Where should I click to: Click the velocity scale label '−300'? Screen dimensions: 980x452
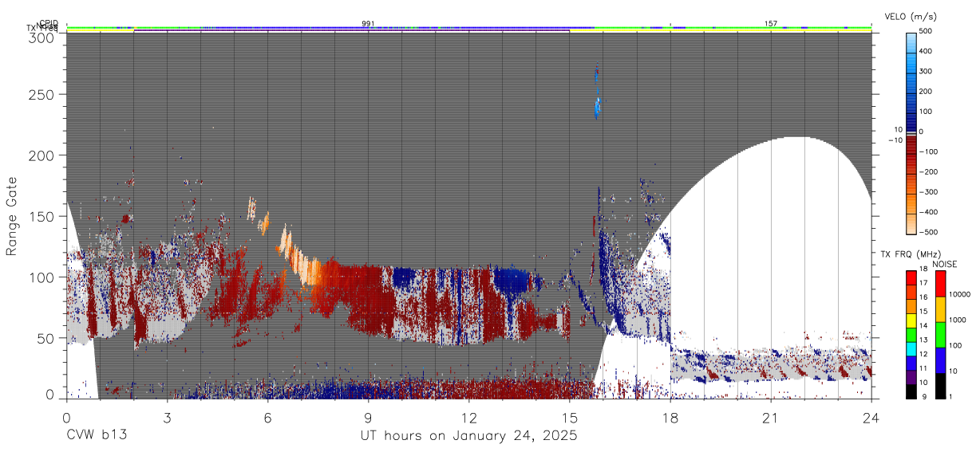[x=927, y=192]
